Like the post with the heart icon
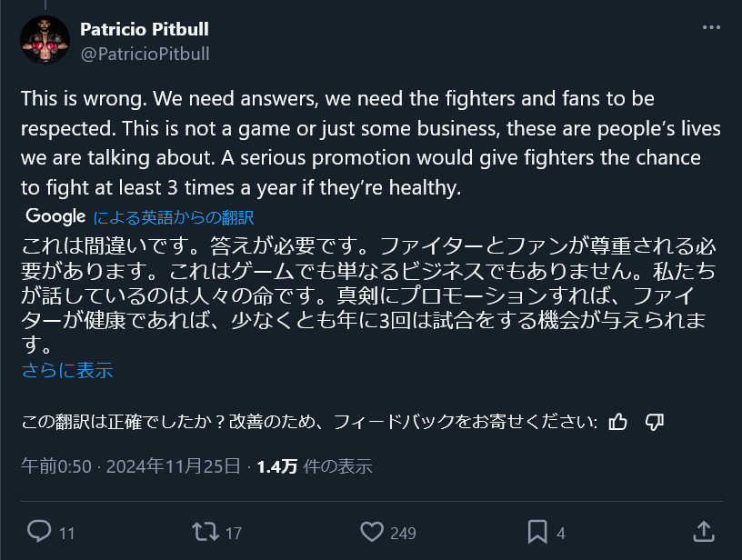The width and height of the screenshot is (742, 560). tap(371, 532)
